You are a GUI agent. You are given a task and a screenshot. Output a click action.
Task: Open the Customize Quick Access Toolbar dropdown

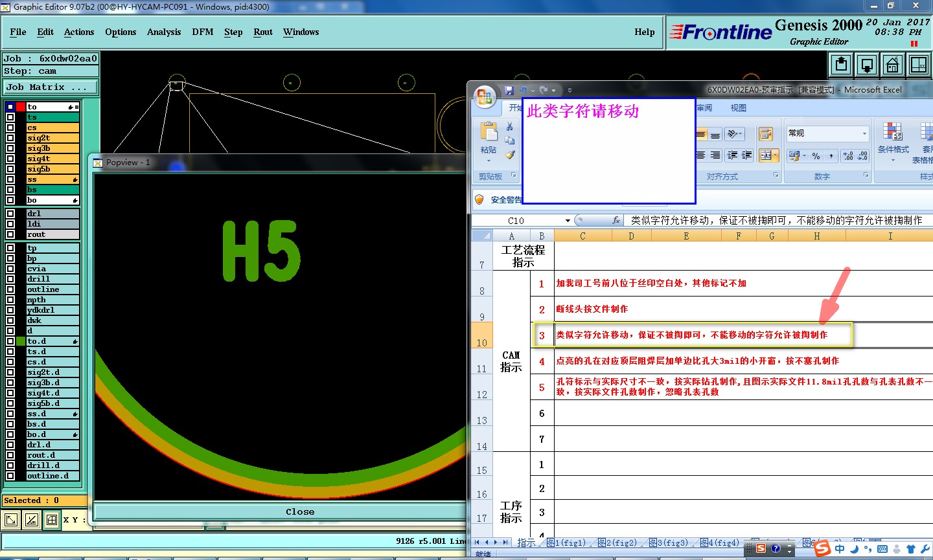(570, 91)
